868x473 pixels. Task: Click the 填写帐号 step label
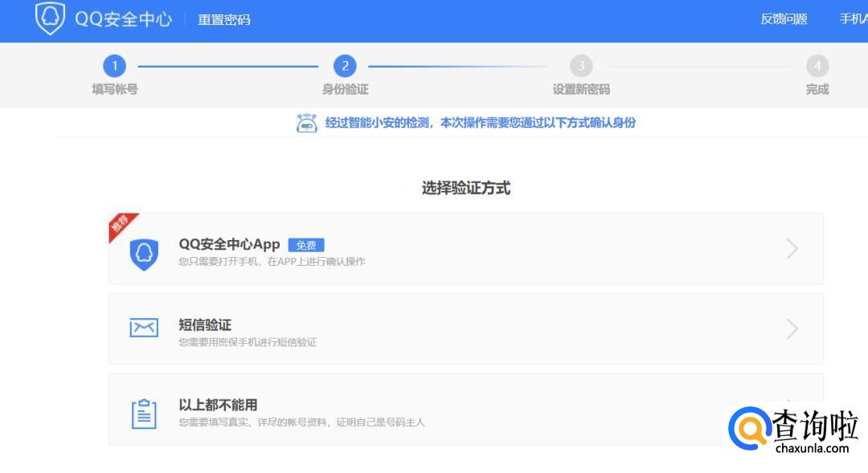coord(115,89)
